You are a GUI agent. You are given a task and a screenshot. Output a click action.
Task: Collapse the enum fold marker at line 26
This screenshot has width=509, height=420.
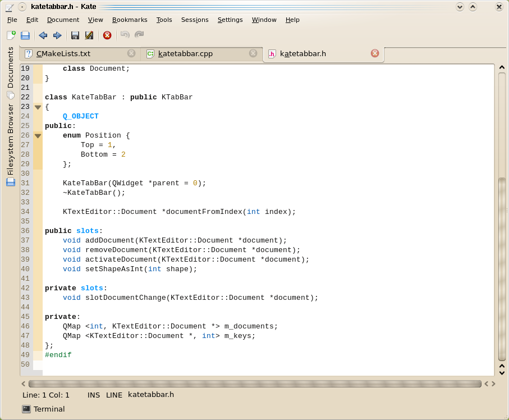[38, 136]
